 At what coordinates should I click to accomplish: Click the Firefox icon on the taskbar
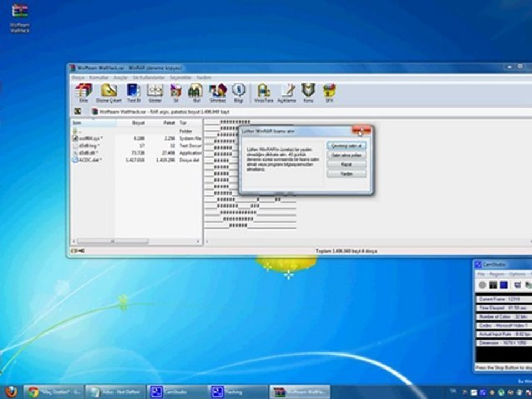point(11,392)
